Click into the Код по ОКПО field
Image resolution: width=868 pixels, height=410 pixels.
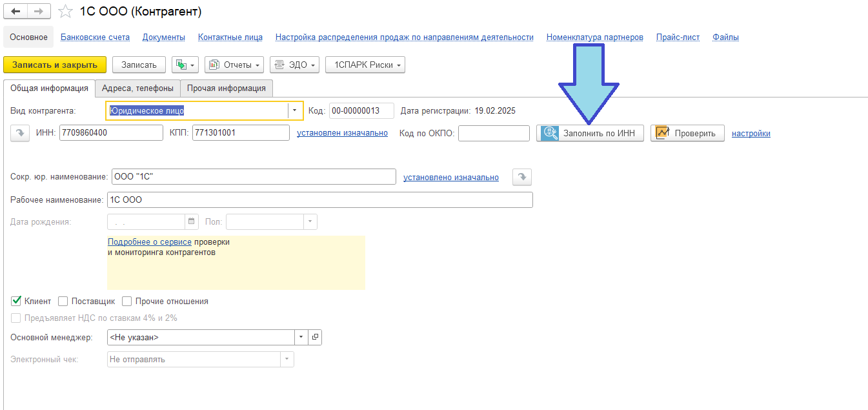click(x=494, y=133)
